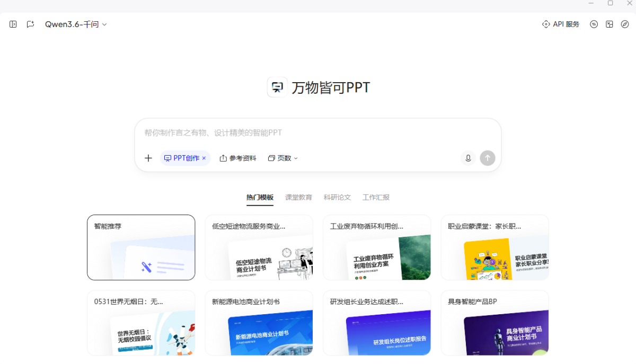636x364 pixels.
Task: Open the 低空短途物流服务商业 template
Action: [259, 247]
